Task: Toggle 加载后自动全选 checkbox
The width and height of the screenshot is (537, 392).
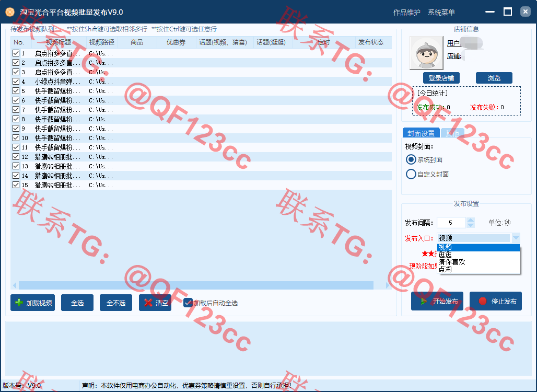Action: (x=188, y=303)
